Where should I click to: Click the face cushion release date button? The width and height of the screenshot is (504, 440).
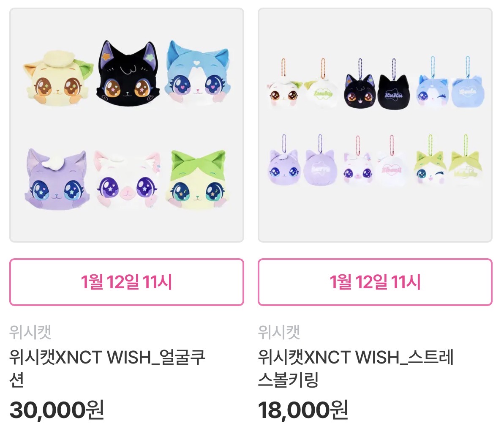(127, 282)
